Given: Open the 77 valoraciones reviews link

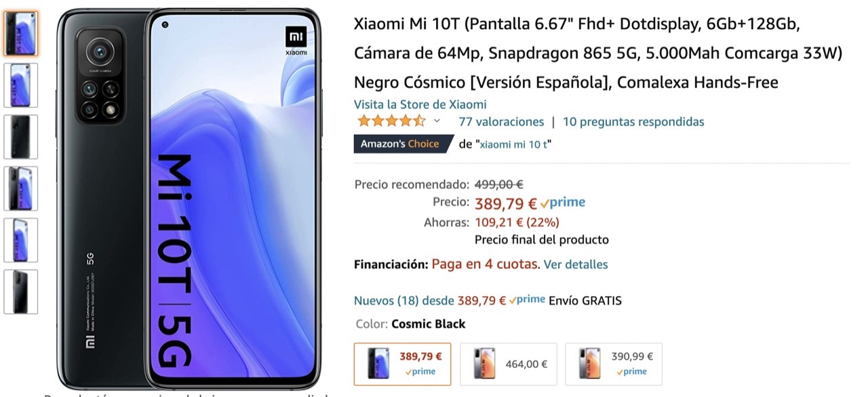Looking at the screenshot, I should pyautogui.click(x=501, y=122).
